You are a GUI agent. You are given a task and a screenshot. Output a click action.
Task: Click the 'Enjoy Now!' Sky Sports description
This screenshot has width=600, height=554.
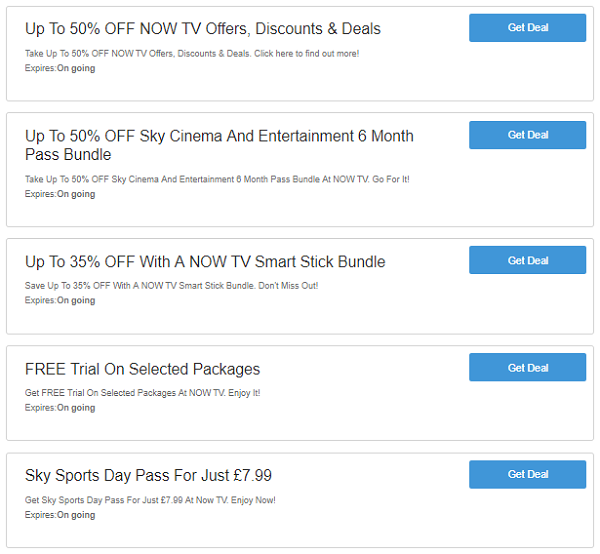click(150, 500)
